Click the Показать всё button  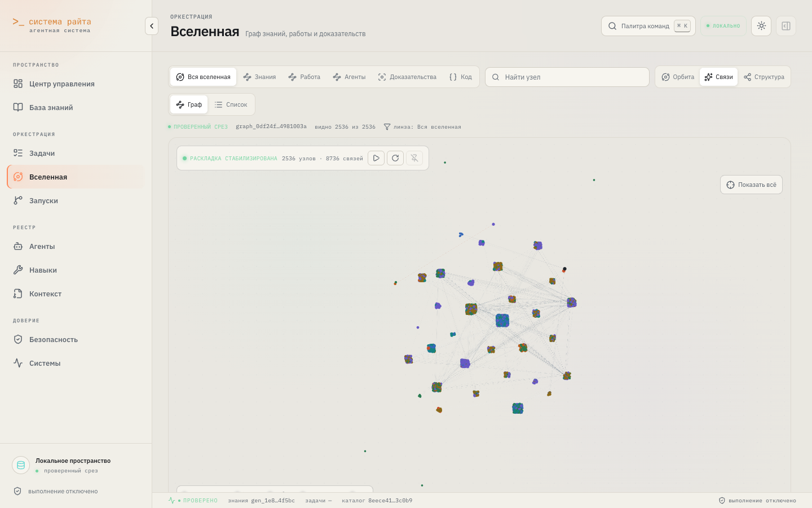[x=751, y=185]
